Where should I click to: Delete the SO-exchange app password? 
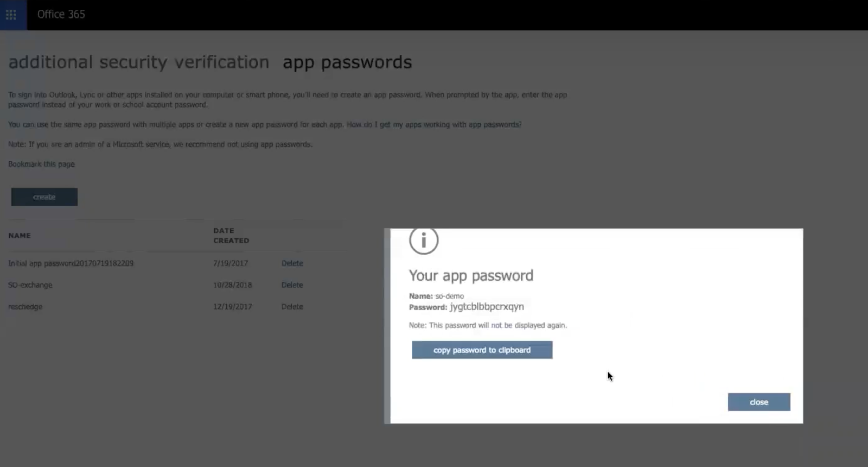pos(292,285)
